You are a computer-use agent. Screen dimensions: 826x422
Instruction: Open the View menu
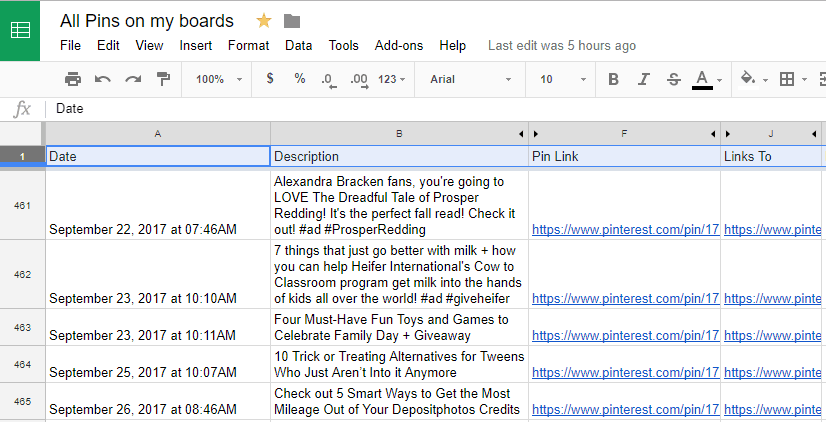149,45
